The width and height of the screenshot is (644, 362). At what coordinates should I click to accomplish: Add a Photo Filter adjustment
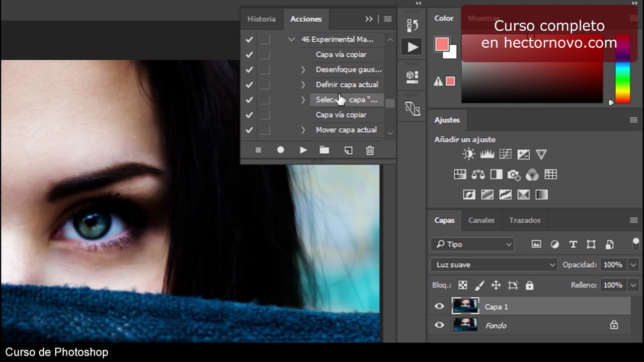[x=514, y=174]
